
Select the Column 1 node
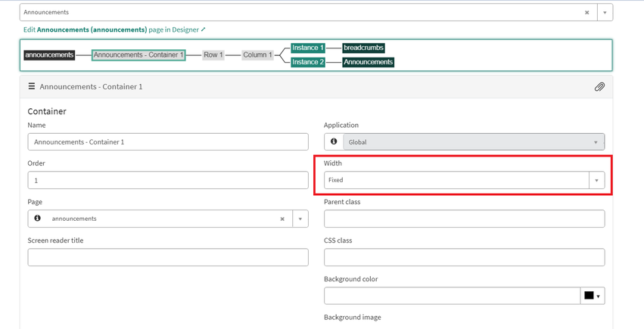tap(257, 55)
